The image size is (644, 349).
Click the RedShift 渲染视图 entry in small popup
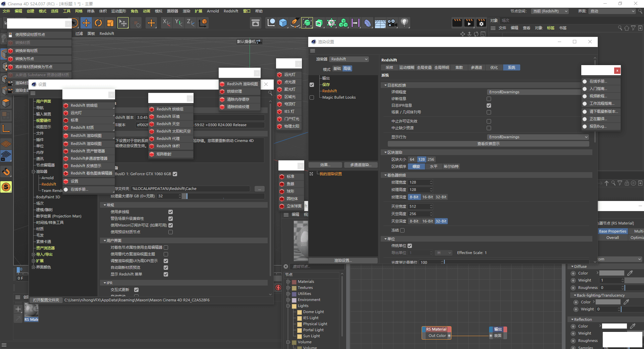pos(239,84)
